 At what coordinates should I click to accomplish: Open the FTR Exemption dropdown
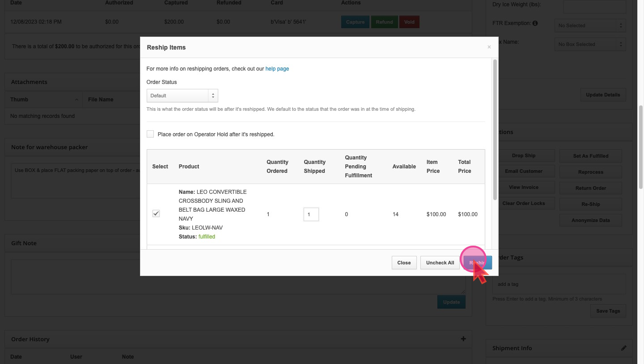pyautogui.click(x=590, y=25)
